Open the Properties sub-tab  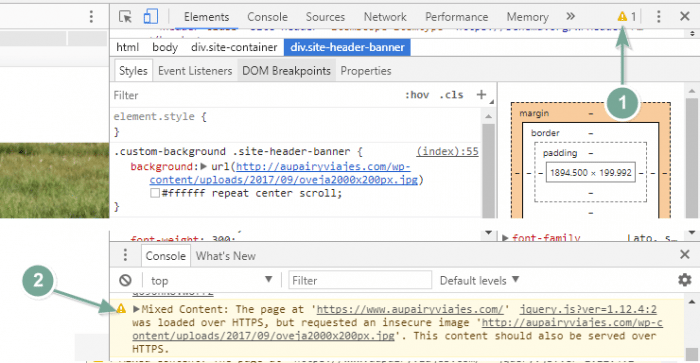[x=366, y=71]
